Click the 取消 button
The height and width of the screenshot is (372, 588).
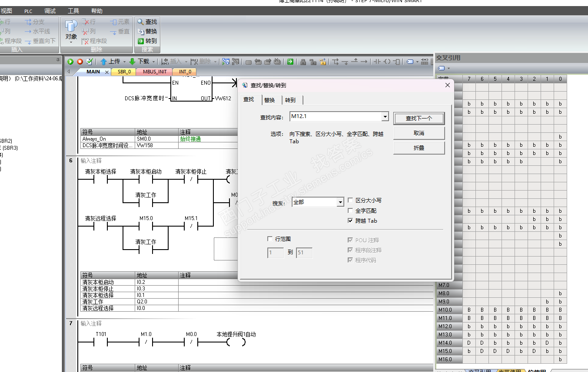[419, 133]
